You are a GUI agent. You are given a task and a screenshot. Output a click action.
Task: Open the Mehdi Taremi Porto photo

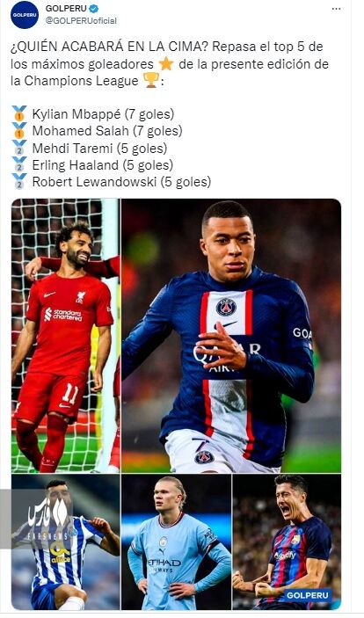tap(65, 542)
